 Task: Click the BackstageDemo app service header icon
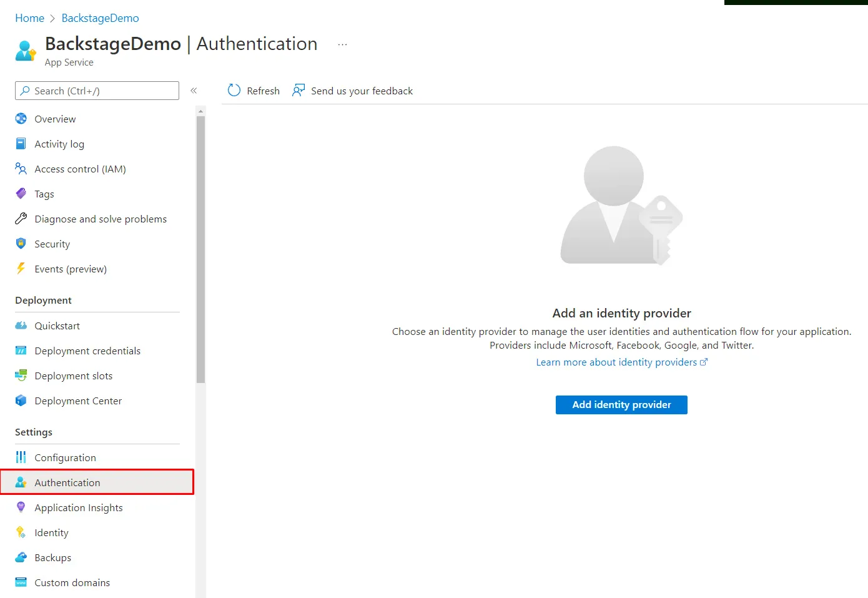point(26,51)
